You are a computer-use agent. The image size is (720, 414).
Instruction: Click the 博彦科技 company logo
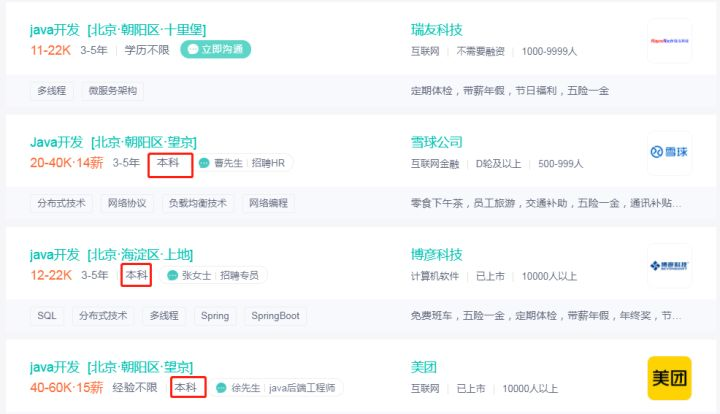click(669, 265)
